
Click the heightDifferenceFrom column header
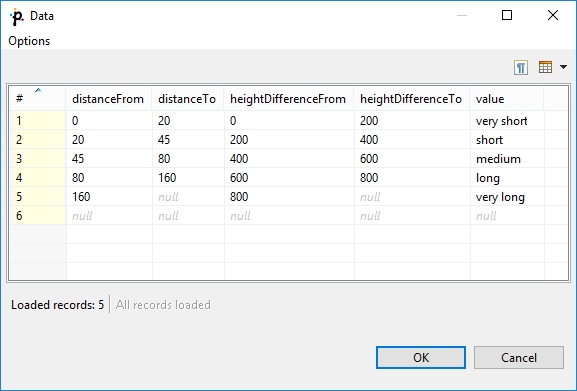pyautogui.click(x=288, y=99)
